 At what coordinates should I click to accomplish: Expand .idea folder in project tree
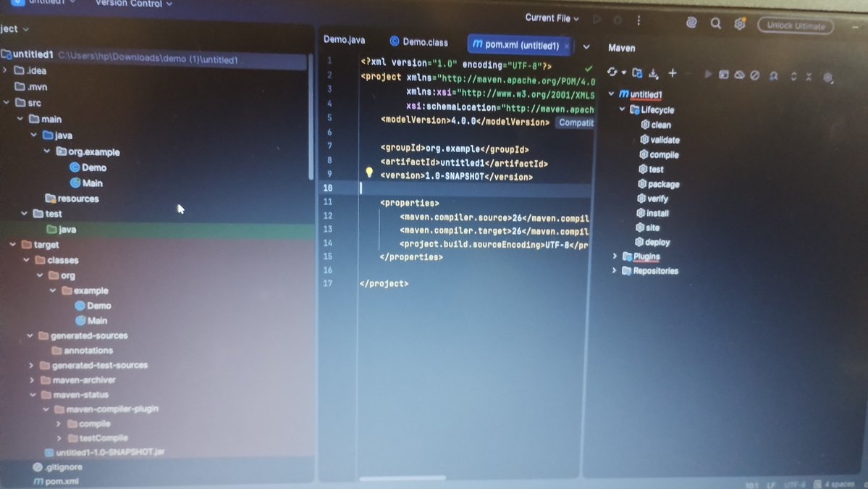5,70
